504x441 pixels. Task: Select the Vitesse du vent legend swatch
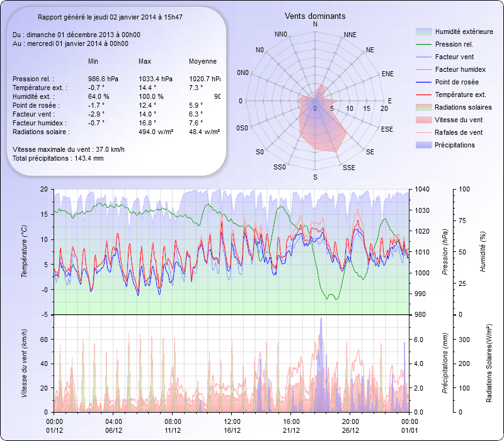click(431, 120)
